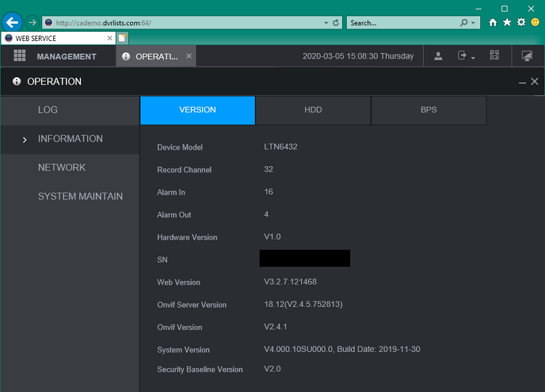Screen dimensions: 545x392
Task: Refresh the page in the address bar
Action: [336, 22]
